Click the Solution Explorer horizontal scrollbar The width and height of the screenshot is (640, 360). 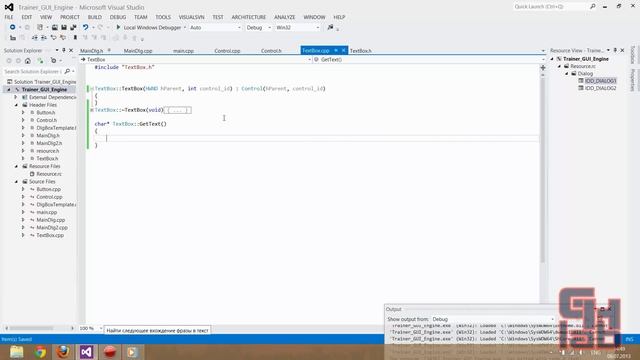pos(31,328)
